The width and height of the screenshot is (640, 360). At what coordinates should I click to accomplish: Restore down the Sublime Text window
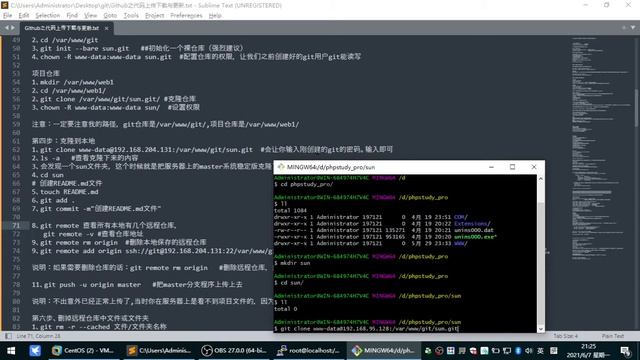tap(607, 5)
